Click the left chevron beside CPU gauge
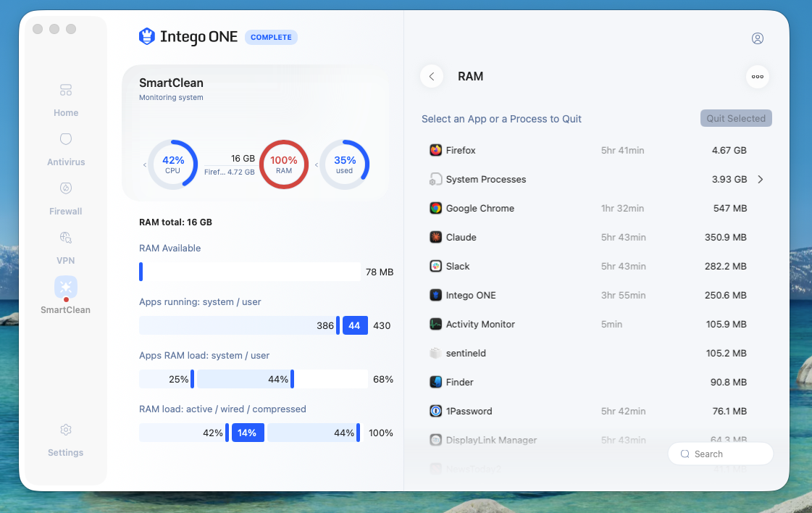This screenshot has width=812, height=513. 144,164
